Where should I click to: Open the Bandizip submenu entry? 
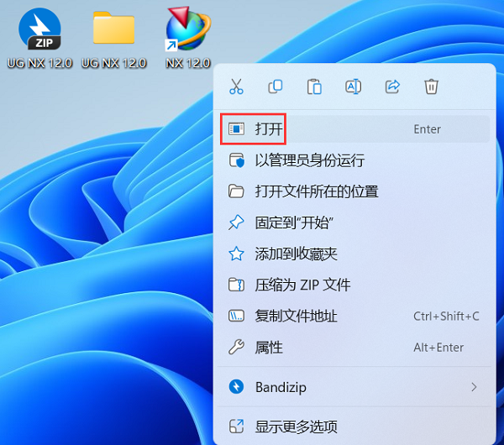(354, 387)
